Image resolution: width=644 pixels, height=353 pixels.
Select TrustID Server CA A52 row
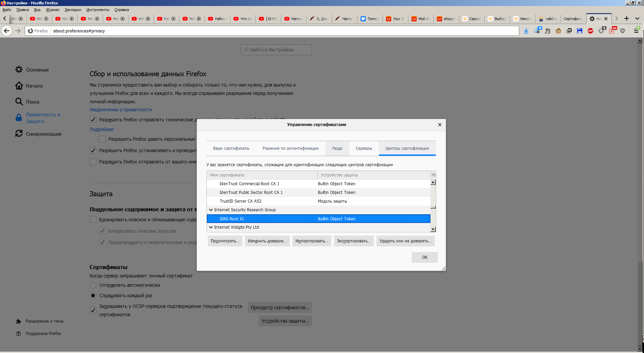coord(319,201)
